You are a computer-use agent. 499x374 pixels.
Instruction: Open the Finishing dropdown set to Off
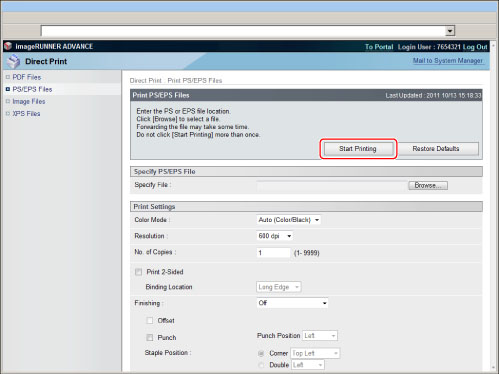pyautogui.click(x=292, y=303)
